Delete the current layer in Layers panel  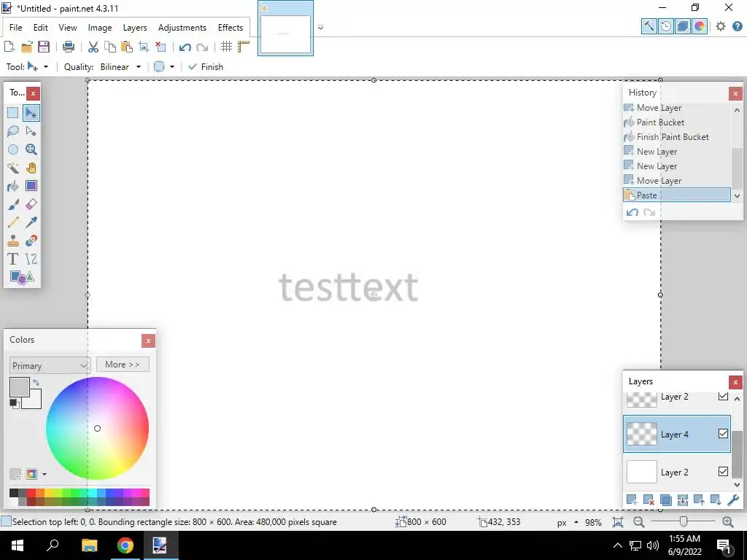[649, 500]
